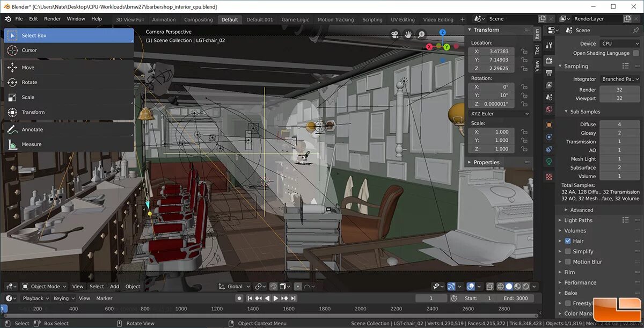Viewport: 644px width, 328px height.
Task: Switch to the UV Editing workspace tab
Action: 403,19
